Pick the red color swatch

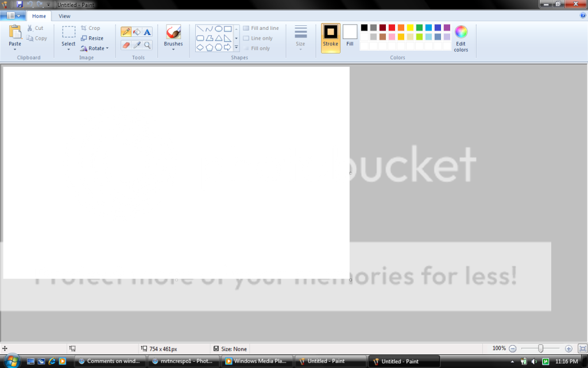(392, 28)
